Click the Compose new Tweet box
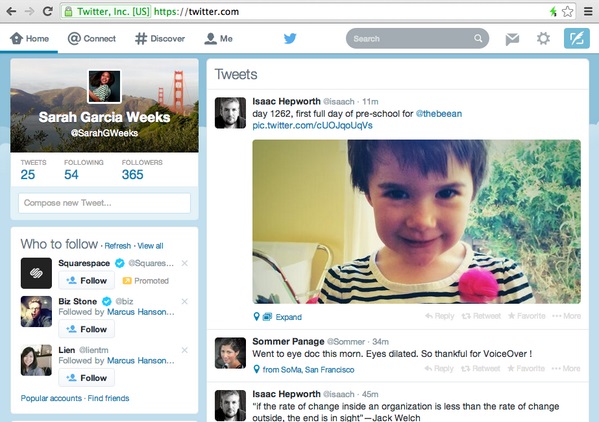Image resolution: width=599 pixels, height=422 pixels. (104, 203)
